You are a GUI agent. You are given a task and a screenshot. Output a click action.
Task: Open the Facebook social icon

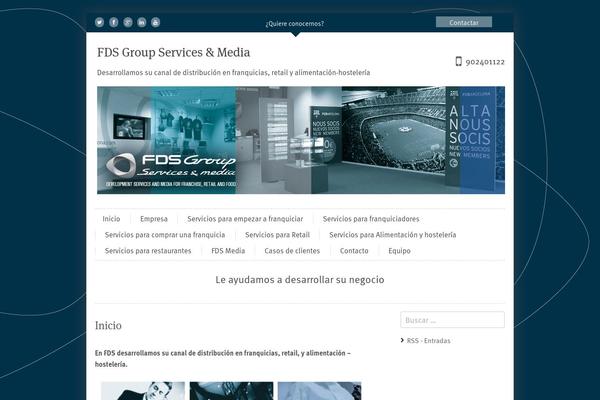114,22
